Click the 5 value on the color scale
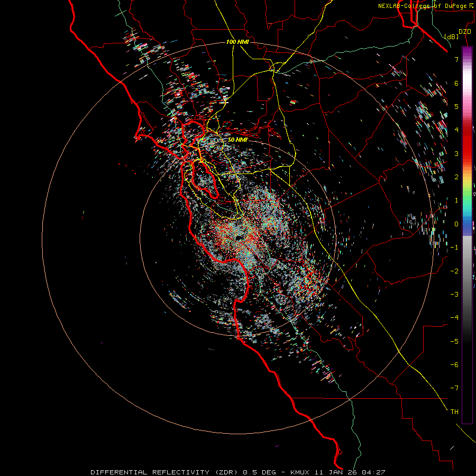The height and width of the screenshot is (476, 476). pos(456,106)
